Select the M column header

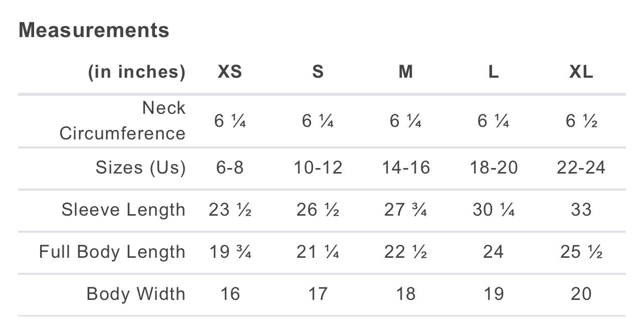tap(406, 72)
